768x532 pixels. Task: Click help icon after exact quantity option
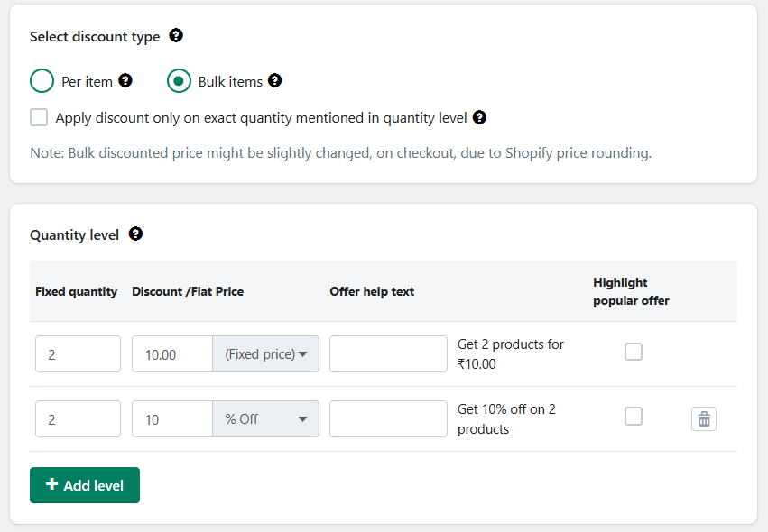480,117
